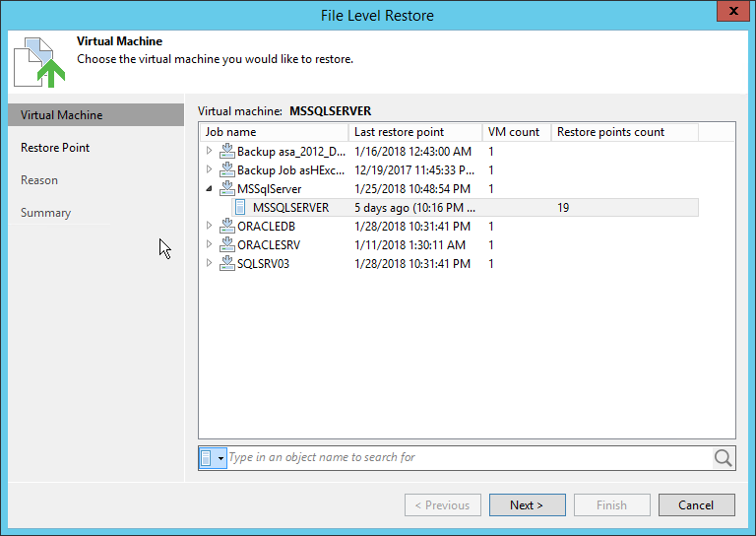This screenshot has width=756, height=536.
Task: Expand the ORACLEDB job node
Action: point(209,226)
